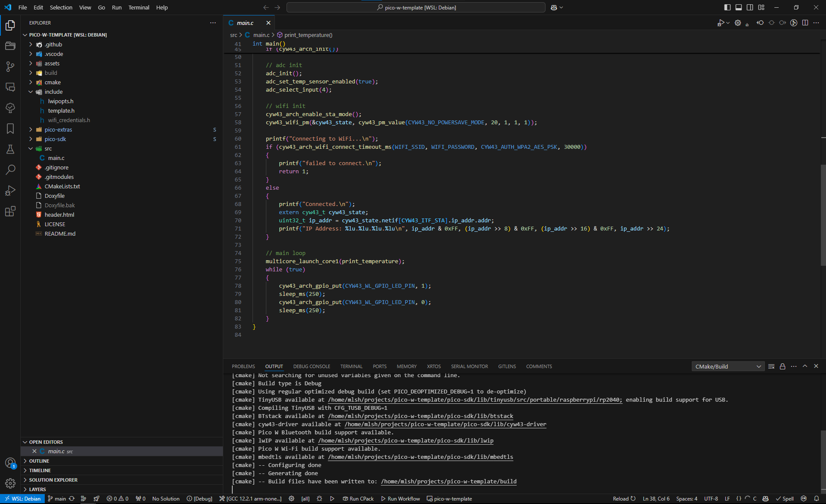Open the Run and Debug view
This screenshot has height=504, width=826.
[x=10, y=191]
